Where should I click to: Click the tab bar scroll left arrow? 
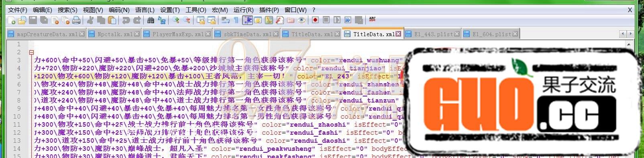coord(623,34)
